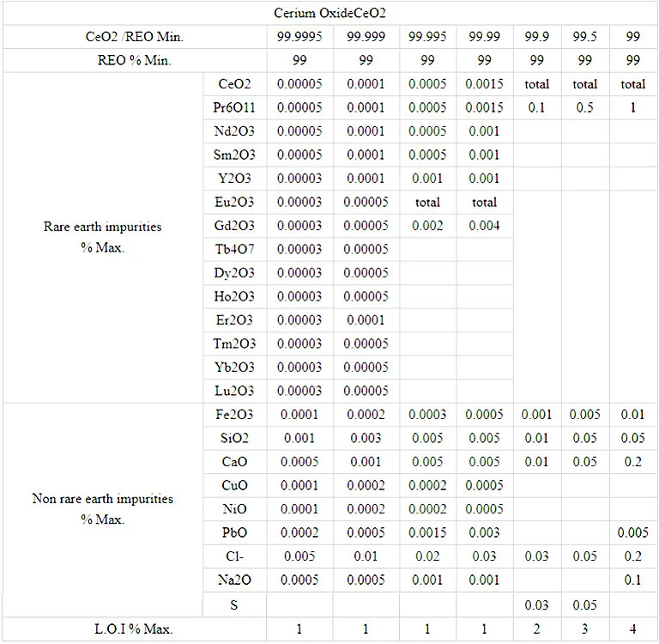Select the Pr6O11 row label
The width and height of the screenshot is (659, 644).
click(x=234, y=107)
